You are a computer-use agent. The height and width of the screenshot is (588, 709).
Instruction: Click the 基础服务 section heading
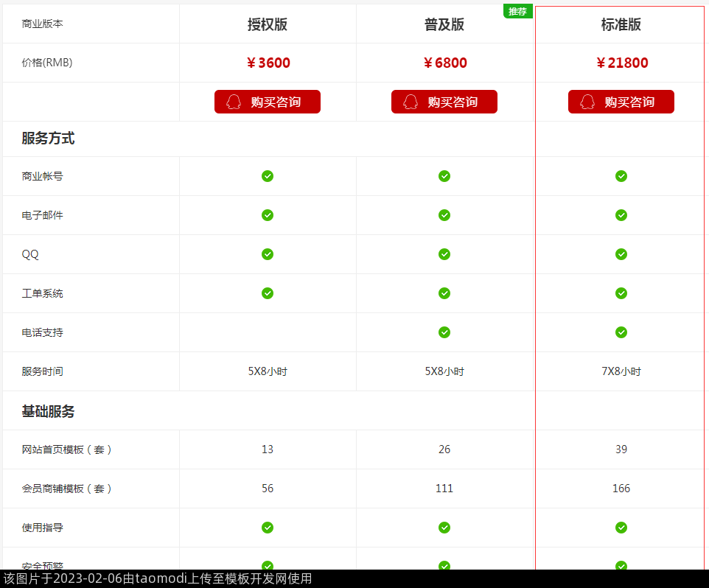[x=48, y=411]
